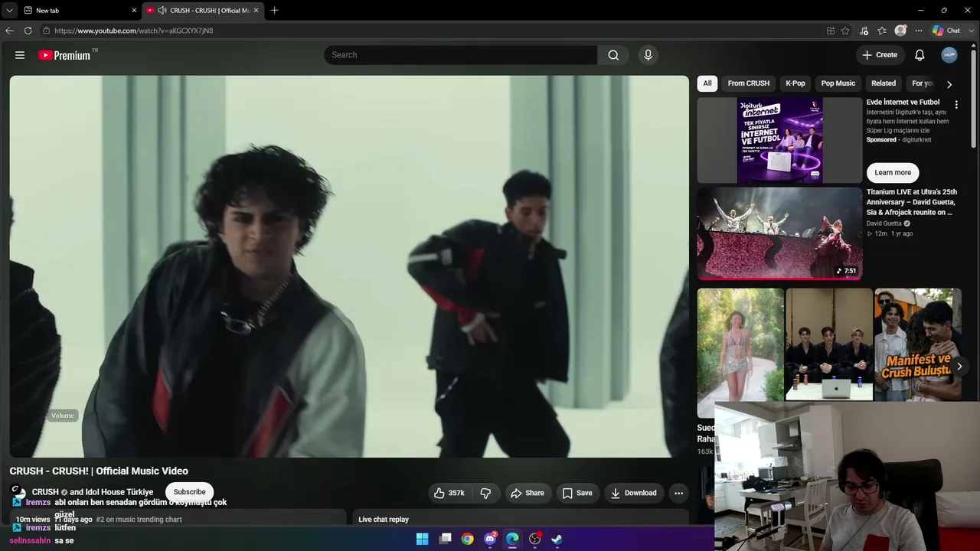
Task: Like the video with 357k likes
Action: pos(449,494)
